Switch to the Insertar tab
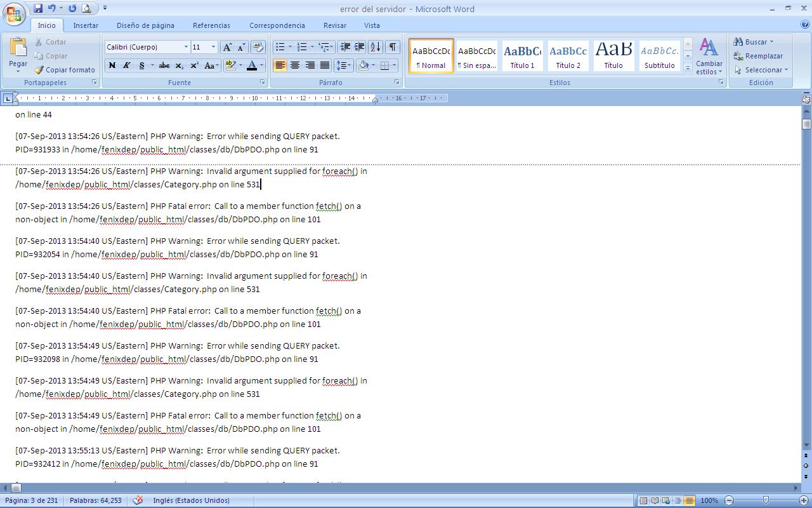 coord(86,25)
